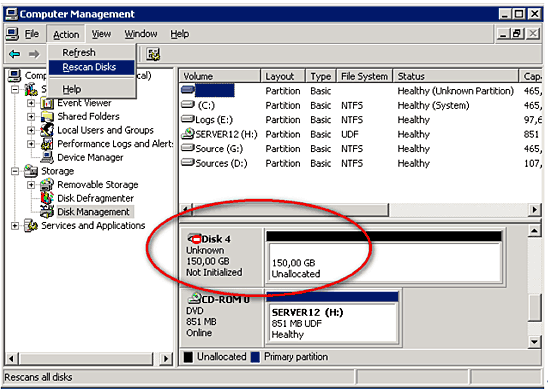548x392 pixels.
Task: Click the Device Manager icon
Action: [x=47, y=158]
